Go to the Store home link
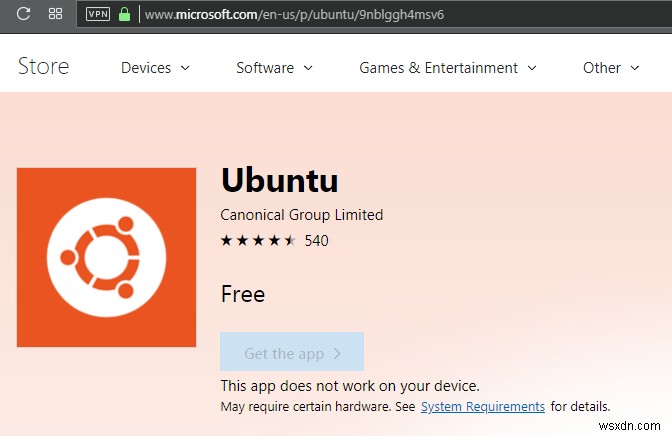Screen dimensions: 672x436 click(44, 67)
